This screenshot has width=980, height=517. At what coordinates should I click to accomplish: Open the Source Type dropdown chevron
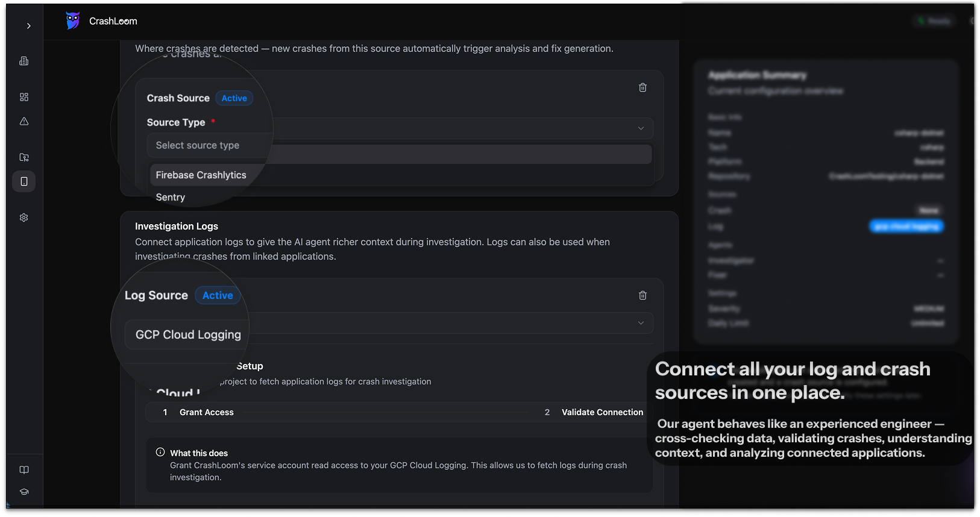641,128
